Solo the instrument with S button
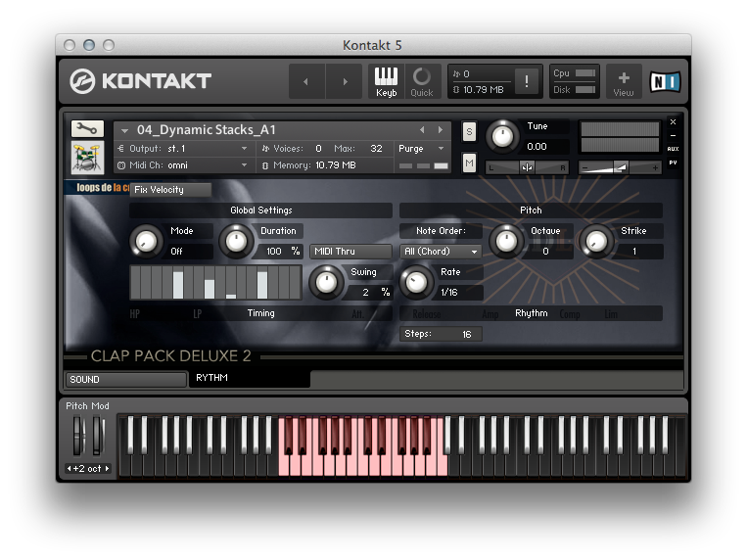Viewport: 747px width, 560px height. [469, 132]
